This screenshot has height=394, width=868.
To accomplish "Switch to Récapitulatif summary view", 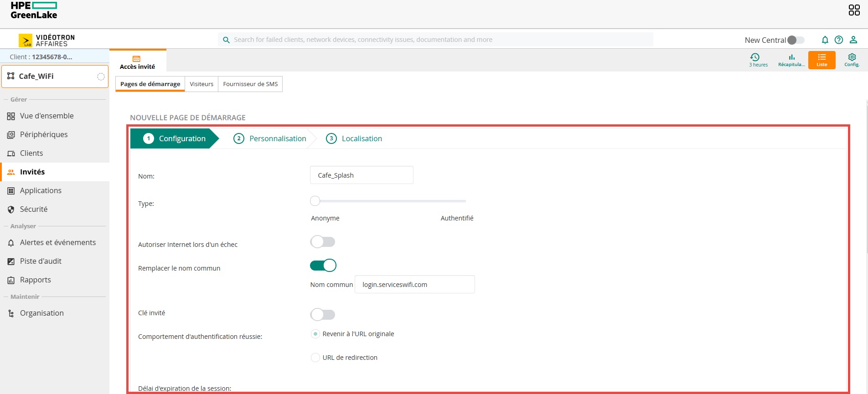I will click(791, 60).
